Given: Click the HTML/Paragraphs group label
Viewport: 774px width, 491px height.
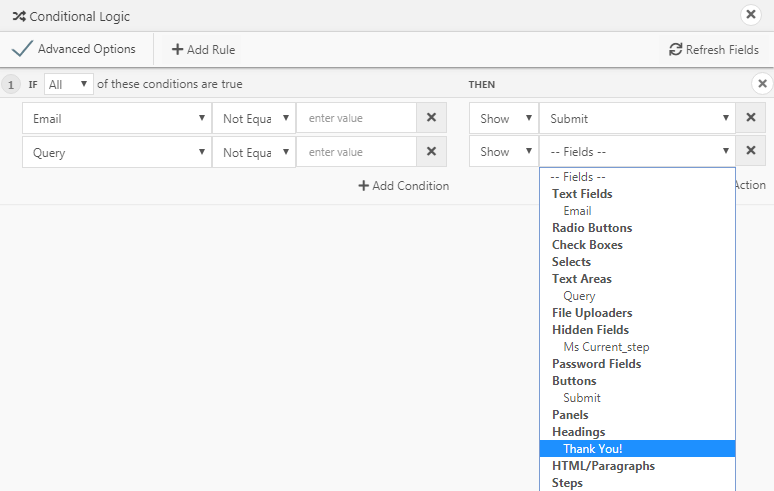Looking at the screenshot, I should pos(603,466).
